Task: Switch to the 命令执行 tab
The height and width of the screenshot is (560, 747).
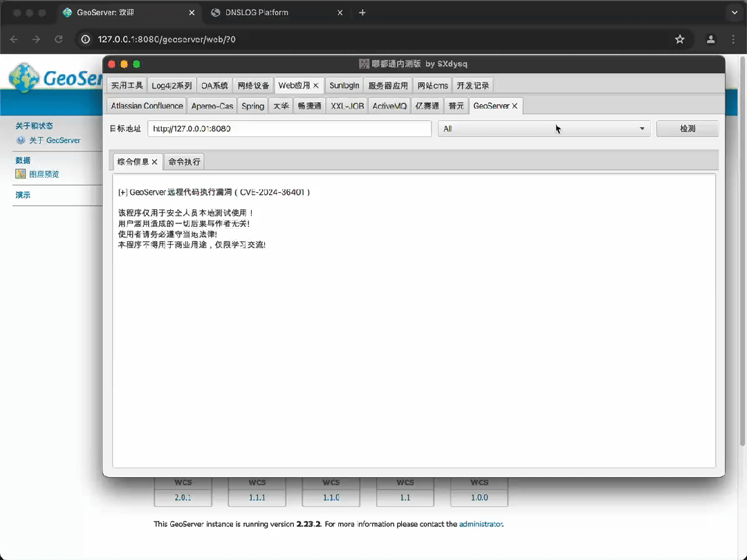Action: point(184,162)
